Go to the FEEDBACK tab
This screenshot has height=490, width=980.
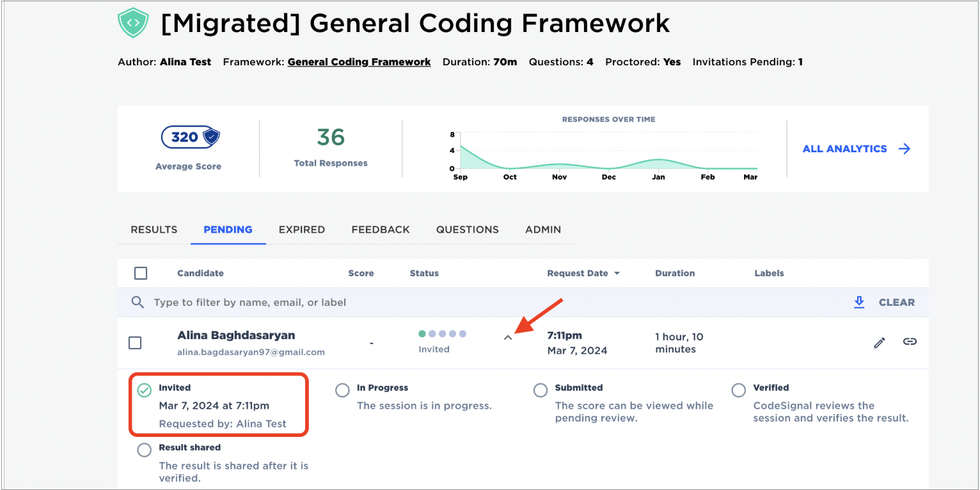[x=381, y=230]
